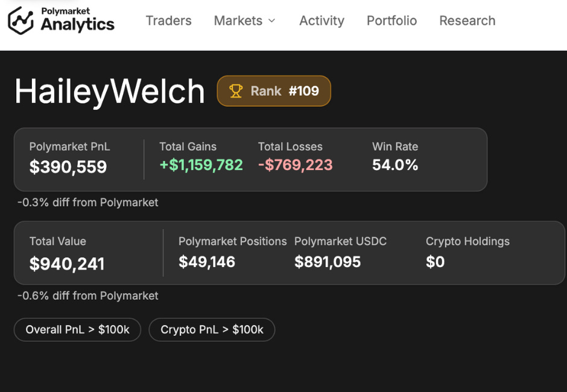The image size is (567, 392).
Task: Click the Rank #109 badge
Action: (x=274, y=91)
